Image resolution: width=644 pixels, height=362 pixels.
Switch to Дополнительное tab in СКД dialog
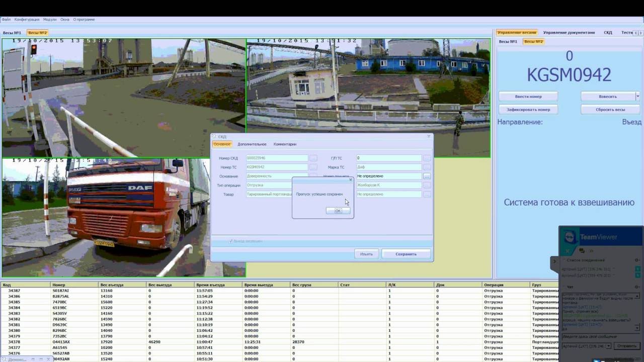point(252,144)
